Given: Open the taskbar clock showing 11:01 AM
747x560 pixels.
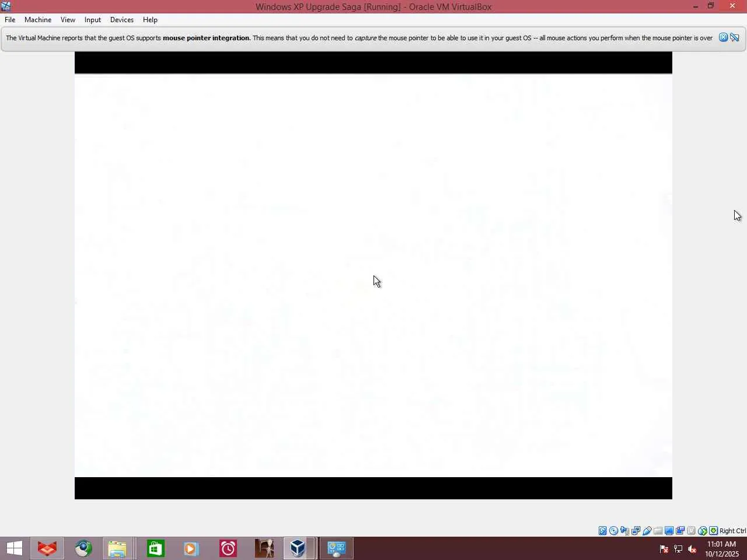Looking at the screenshot, I should point(722,549).
